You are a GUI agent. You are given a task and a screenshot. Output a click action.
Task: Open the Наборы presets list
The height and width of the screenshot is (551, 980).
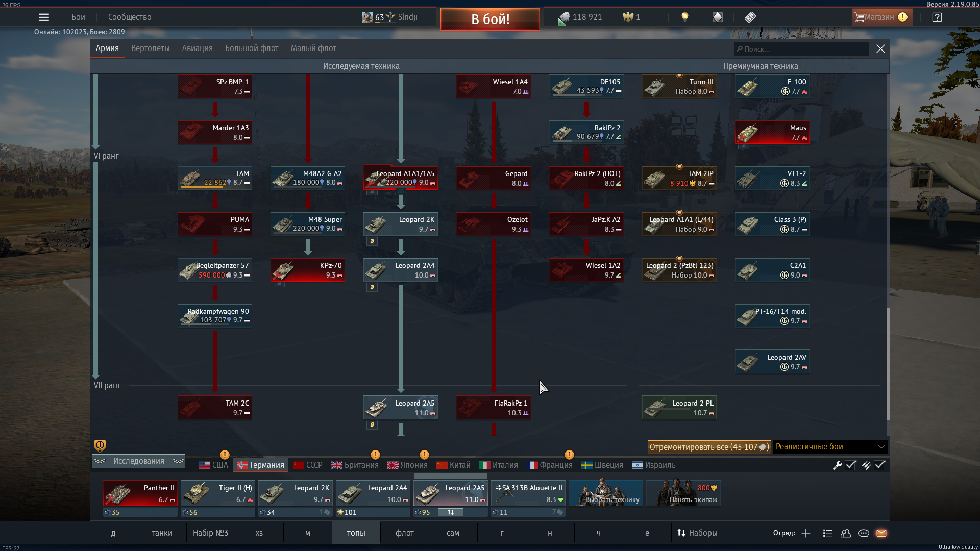pyautogui.click(x=697, y=533)
